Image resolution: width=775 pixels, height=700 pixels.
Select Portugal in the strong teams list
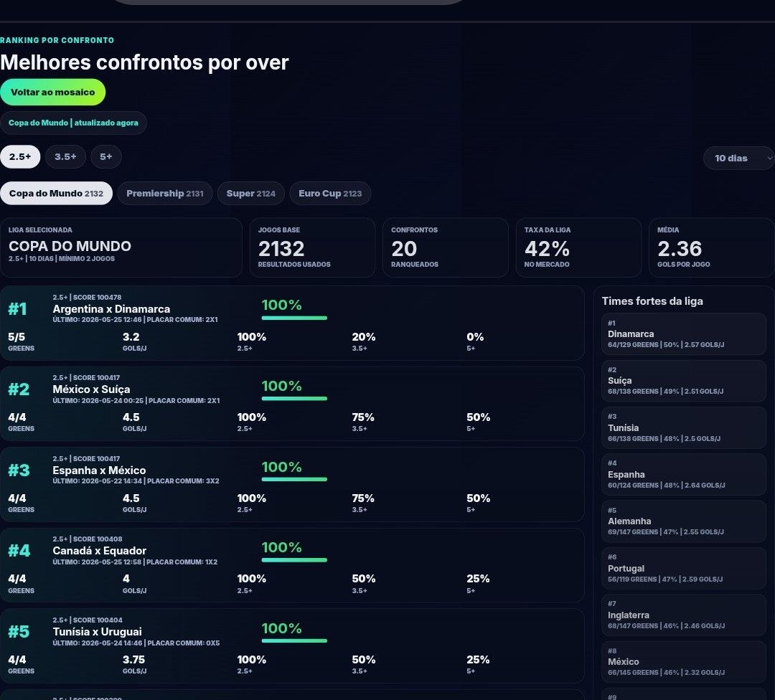[x=684, y=568]
